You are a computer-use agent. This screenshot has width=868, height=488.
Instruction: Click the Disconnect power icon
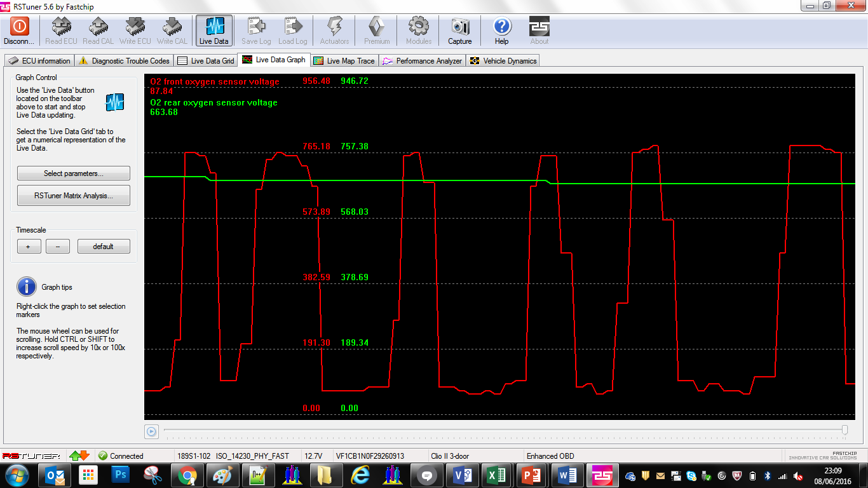(19, 27)
